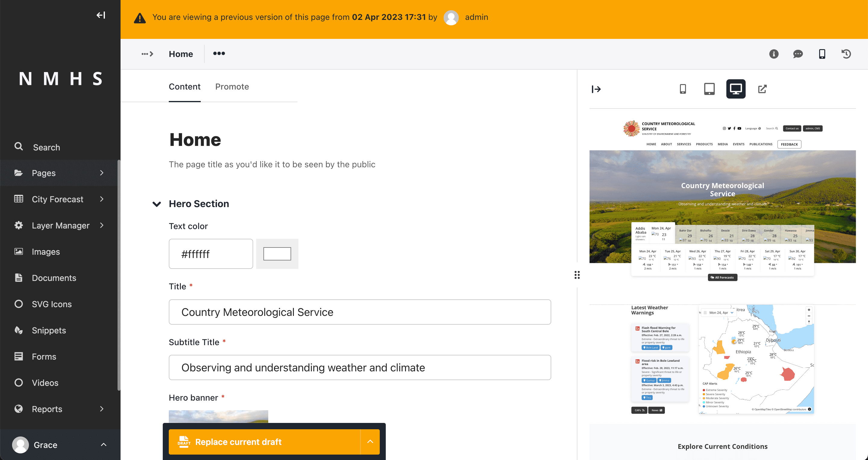Click the Subtitle Title input field
868x460 pixels.
click(360, 367)
